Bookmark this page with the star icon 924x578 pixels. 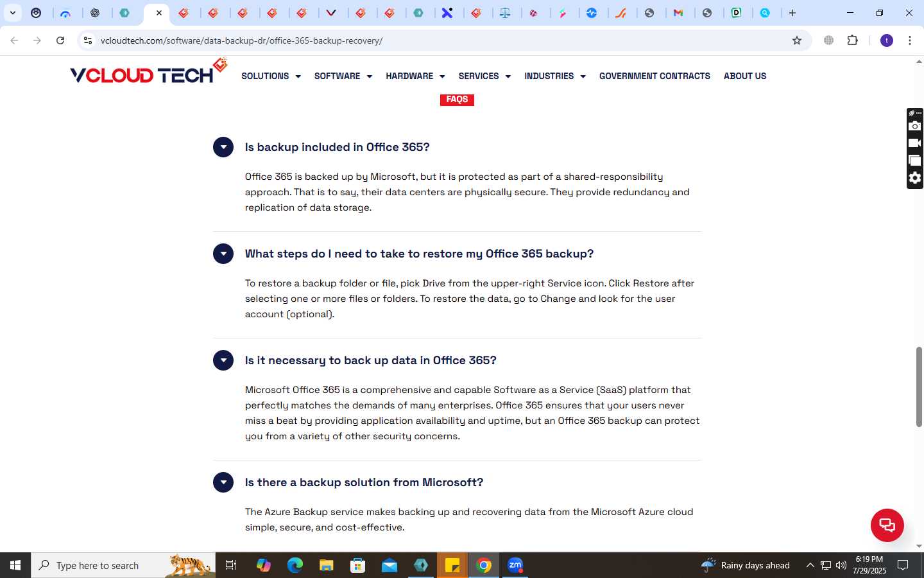pyautogui.click(x=797, y=40)
